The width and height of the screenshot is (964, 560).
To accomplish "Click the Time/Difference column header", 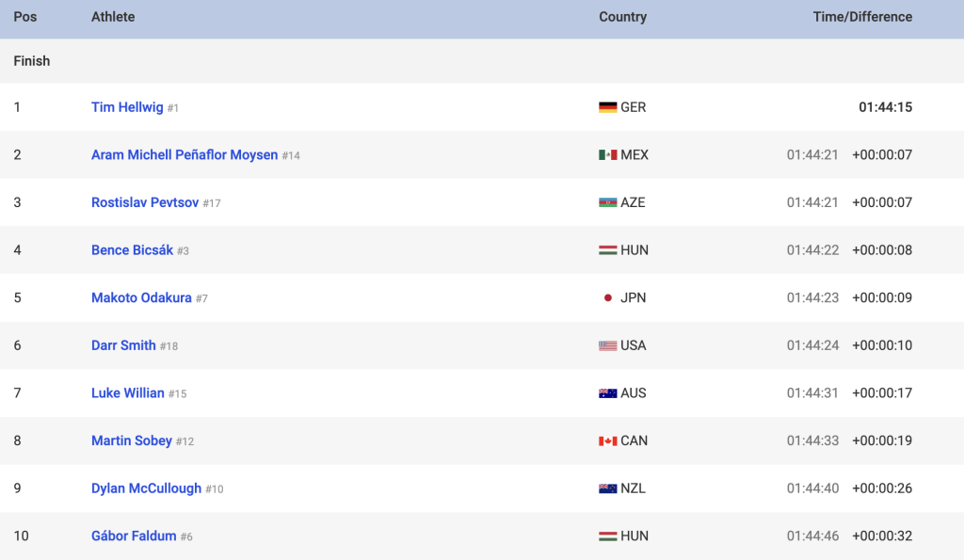I will coord(862,17).
